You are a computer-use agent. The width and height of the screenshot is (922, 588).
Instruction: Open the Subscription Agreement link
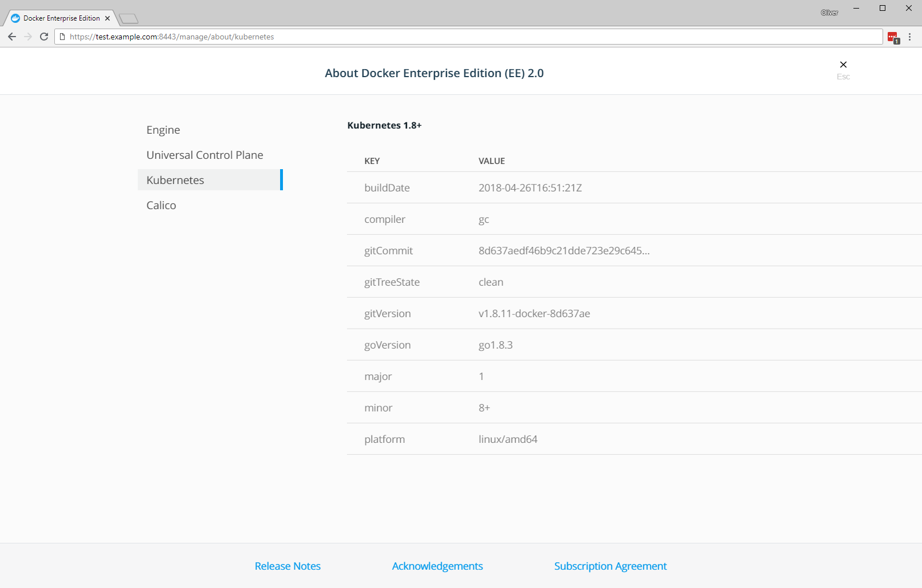[x=610, y=566]
